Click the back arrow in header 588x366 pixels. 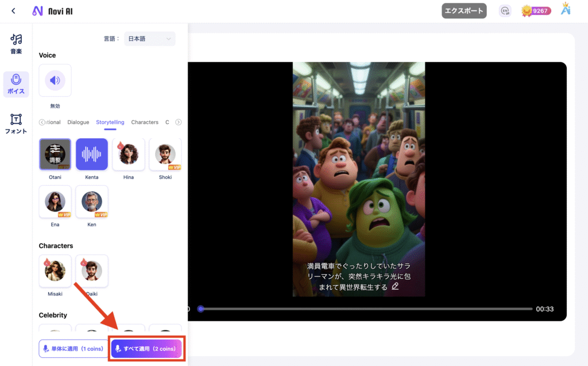[x=13, y=11]
